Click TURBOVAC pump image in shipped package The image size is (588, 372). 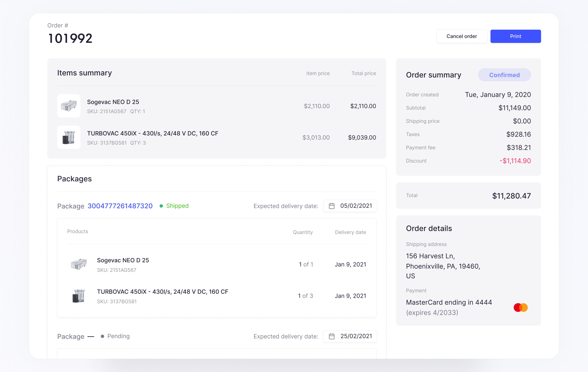(x=79, y=296)
